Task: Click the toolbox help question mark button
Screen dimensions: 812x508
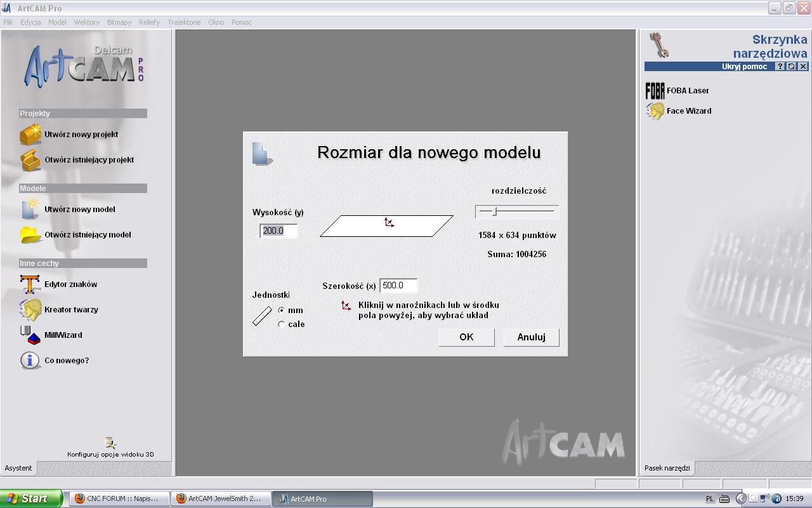Action: coord(780,67)
